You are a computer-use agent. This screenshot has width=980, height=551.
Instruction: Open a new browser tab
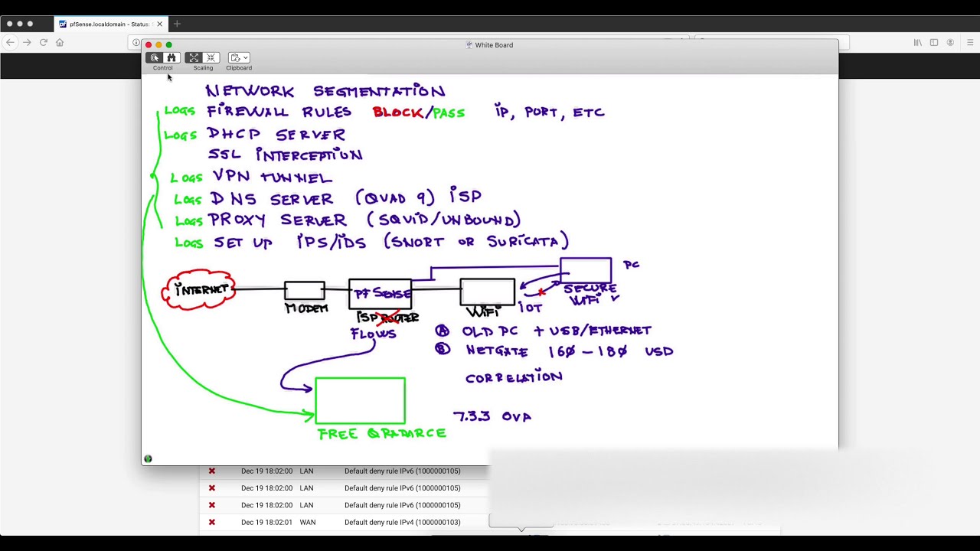pos(177,24)
